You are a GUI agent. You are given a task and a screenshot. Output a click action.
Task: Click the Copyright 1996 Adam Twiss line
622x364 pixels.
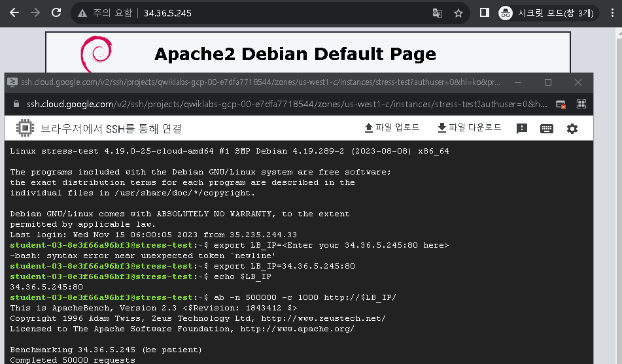click(x=198, y=318)
